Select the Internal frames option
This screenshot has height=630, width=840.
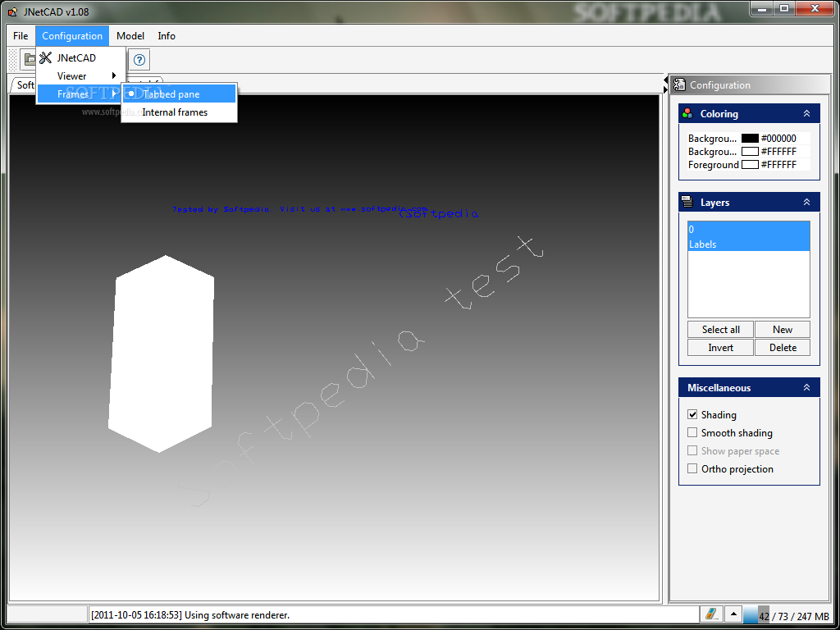tap(180, 112)
